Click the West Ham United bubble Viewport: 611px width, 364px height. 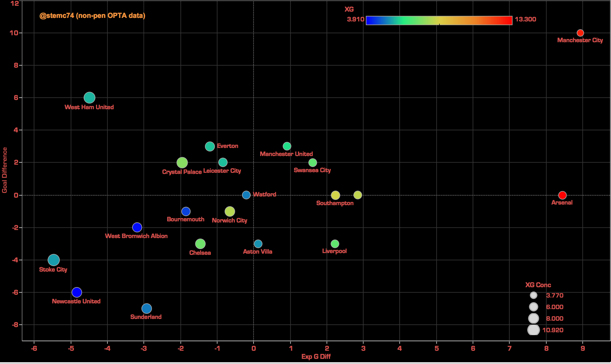[90, 98]
